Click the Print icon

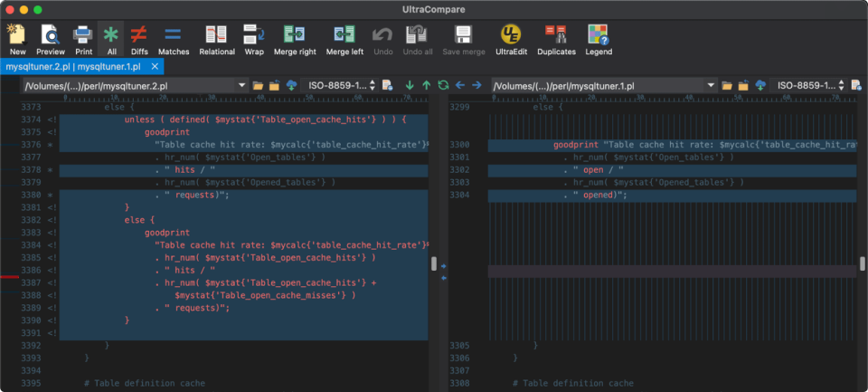[x=82, y=36]
